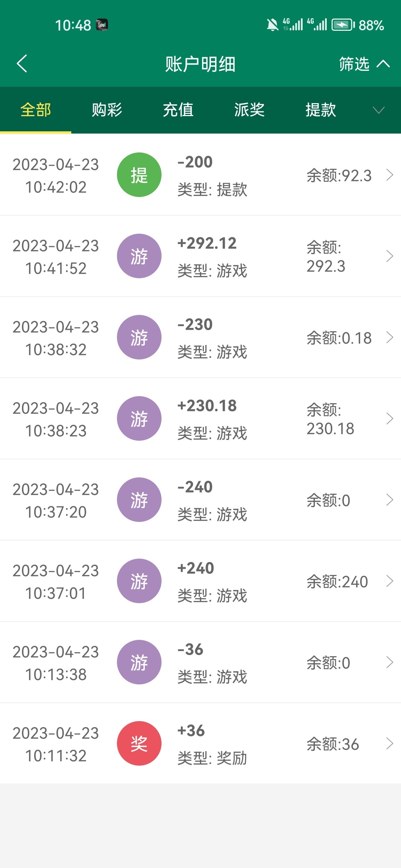Image resolution: width=401 pixels, height=868 pixels.
Task: Tap the back arrow icon
Action: pos(22,63)
